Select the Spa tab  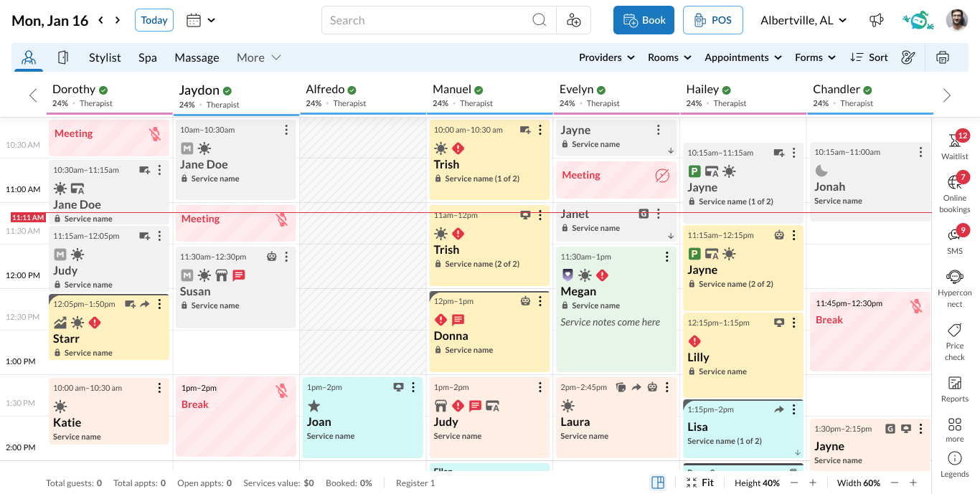148,57
